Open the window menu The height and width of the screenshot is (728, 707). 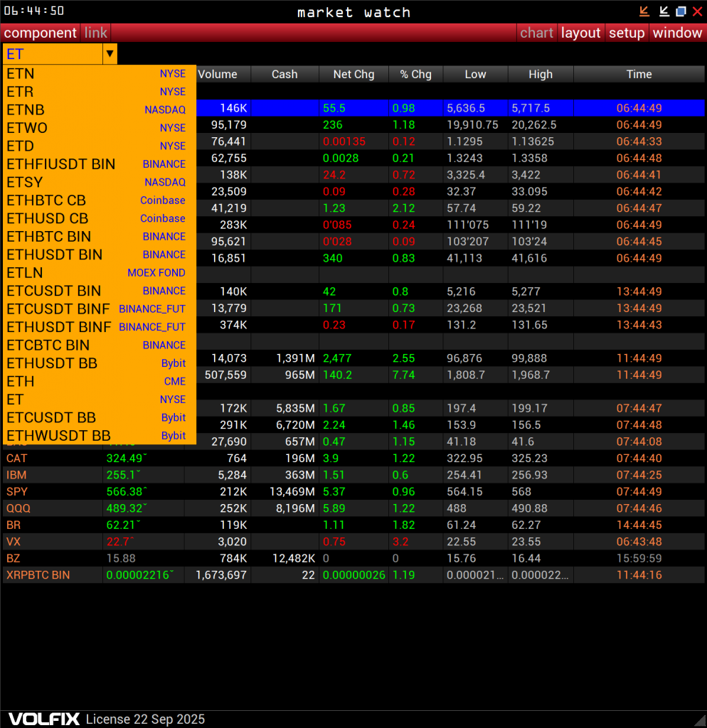point(677,33)
